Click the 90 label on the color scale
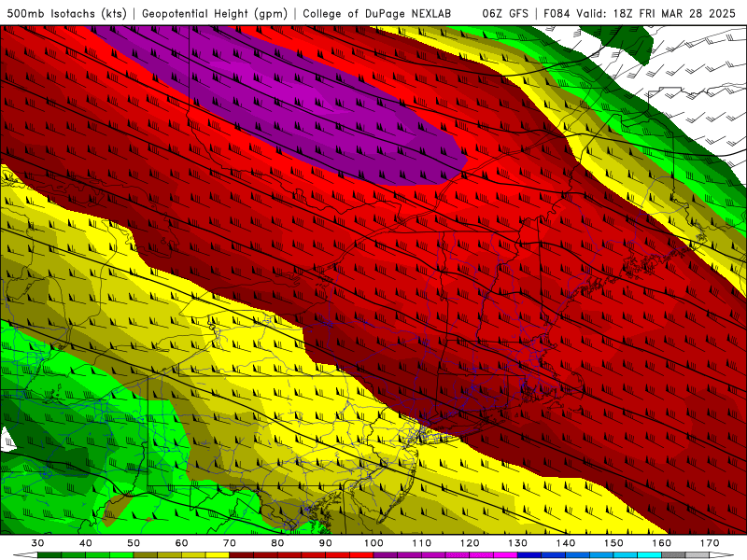The image size is (747, 560). click(325, 543)
